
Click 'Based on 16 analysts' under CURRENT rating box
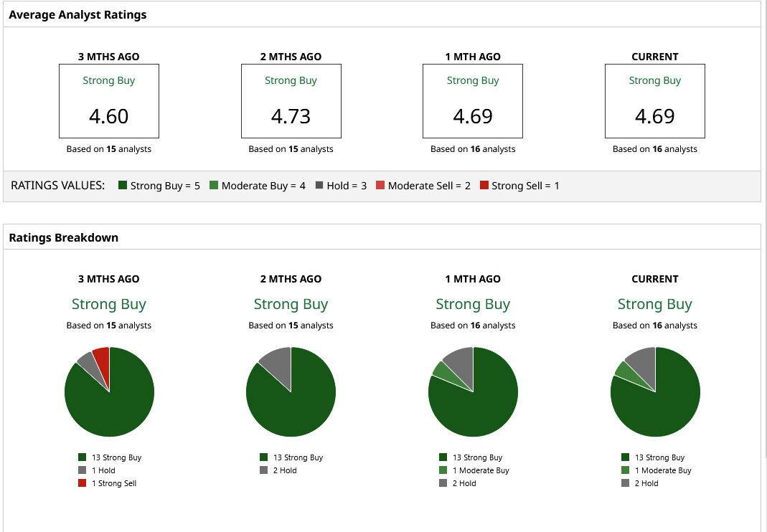pos(655,149)
